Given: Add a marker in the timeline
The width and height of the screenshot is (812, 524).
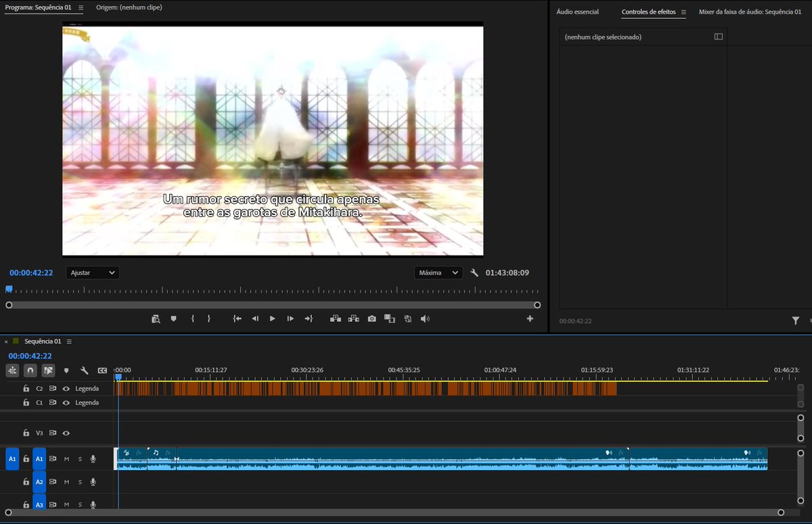Looking at the screenshot, I should tap(66, 371).
